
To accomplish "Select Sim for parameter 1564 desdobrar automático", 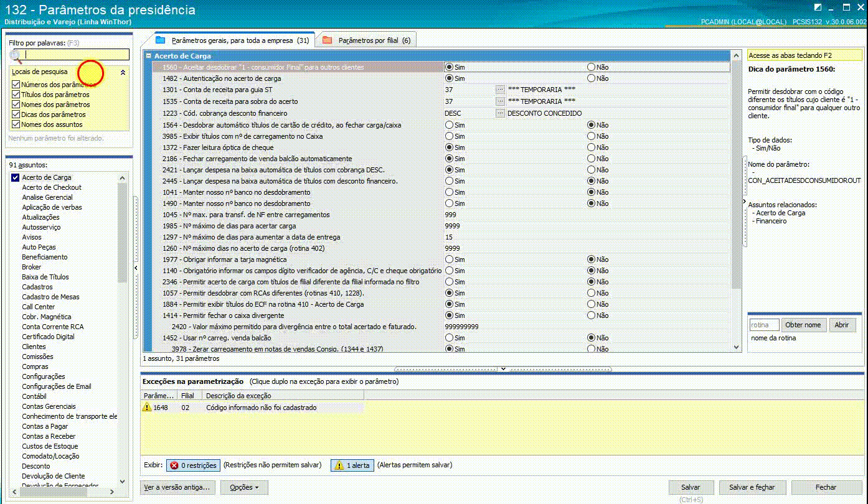I will pos(449,125).
